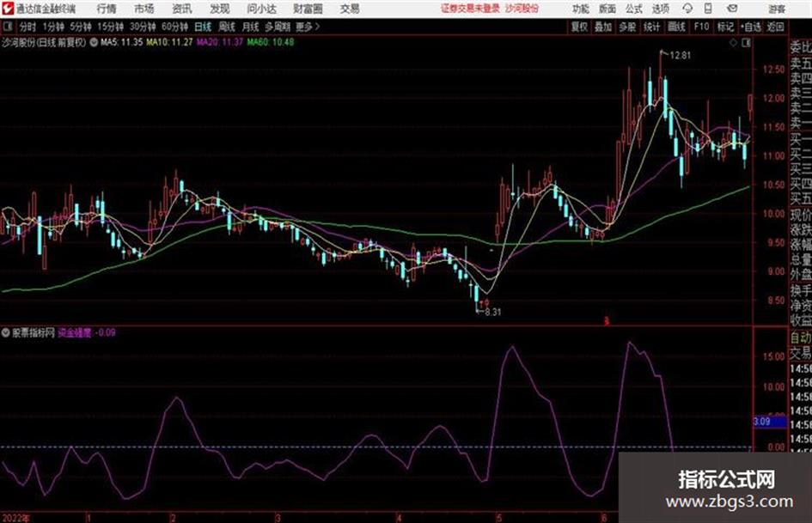Click the diamond icon above the chart
812x523 pixels.
[x=733, y=43]
